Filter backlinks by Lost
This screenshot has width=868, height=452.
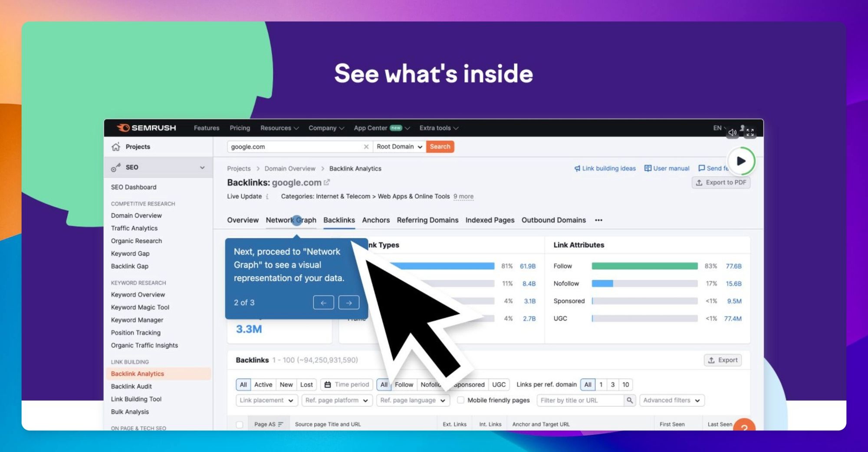point(306,385)
